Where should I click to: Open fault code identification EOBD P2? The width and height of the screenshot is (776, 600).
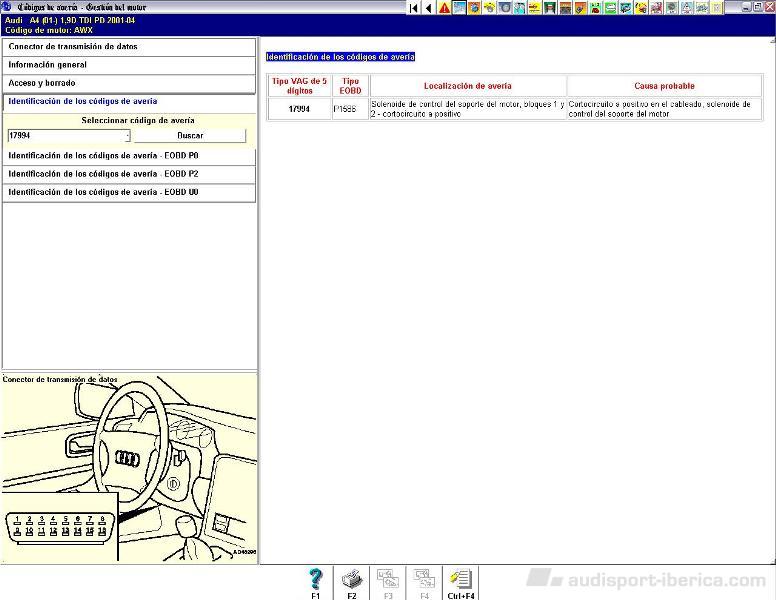pyautogui.click(x=129, y=174)
